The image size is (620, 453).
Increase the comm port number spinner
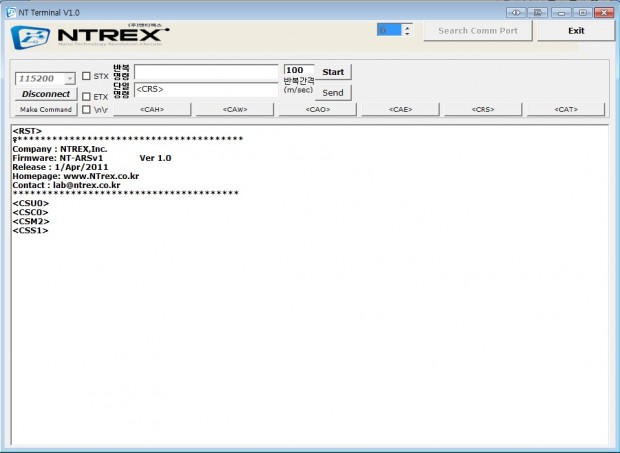click(407, 27)
